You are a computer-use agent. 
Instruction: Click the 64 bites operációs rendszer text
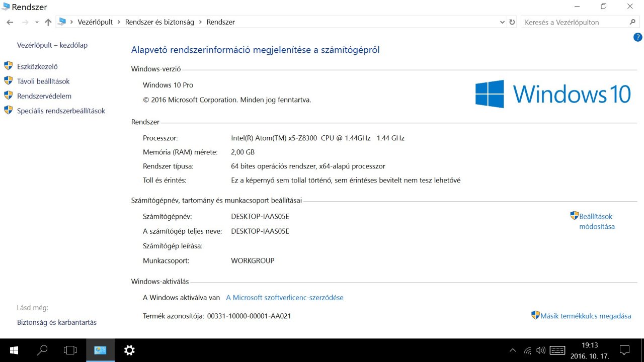308,166
